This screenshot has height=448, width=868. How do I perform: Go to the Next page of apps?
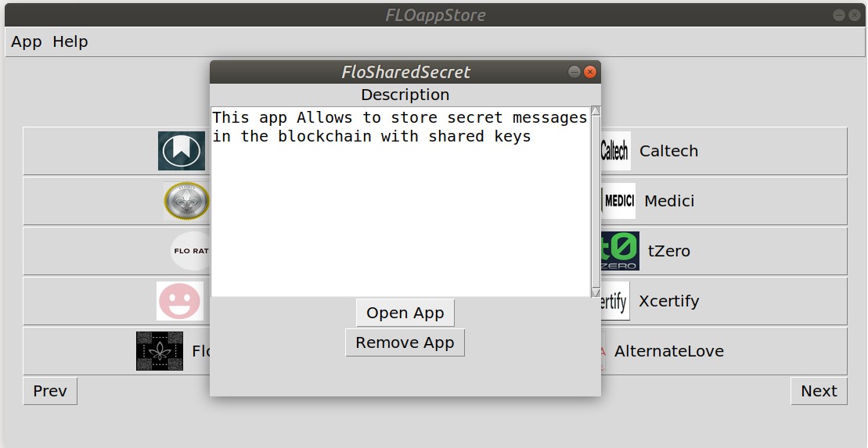tap(819, 391)
